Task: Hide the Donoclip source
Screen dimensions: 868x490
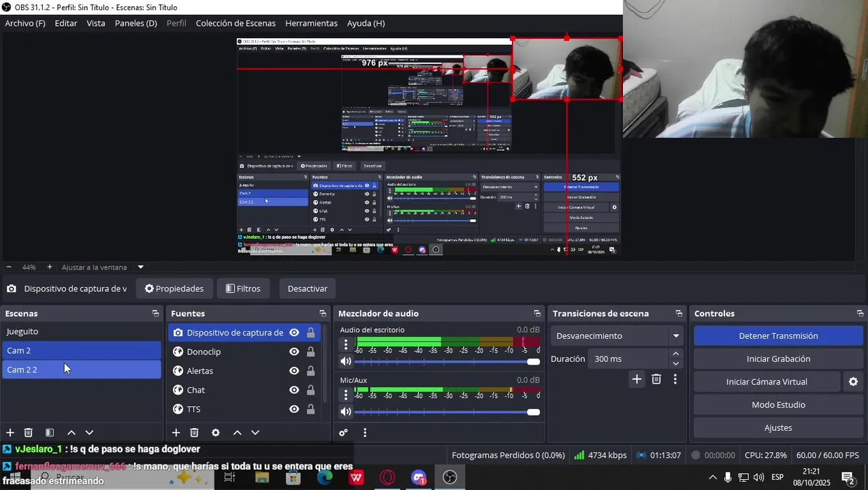Action: pyautogui.click(x=294, y=352)
